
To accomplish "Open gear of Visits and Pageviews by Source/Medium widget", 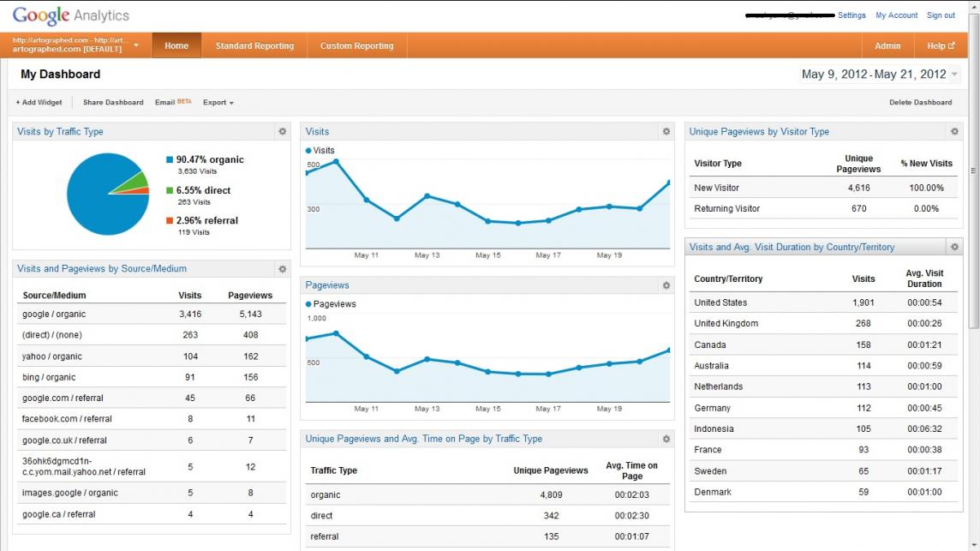I will point(283,269).
